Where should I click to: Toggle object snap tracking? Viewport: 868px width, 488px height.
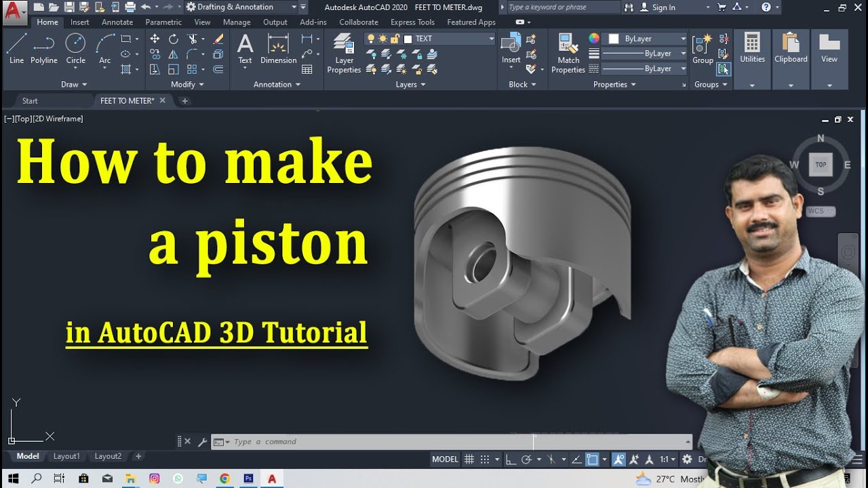[x=576, y=459]
